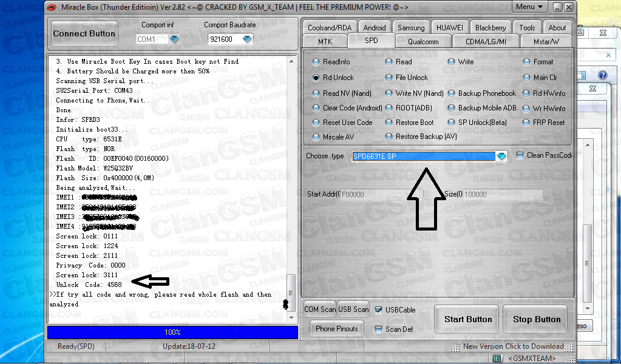Image resolution: width=621 pixels, height=364 pixels.
Task: Switch to the Android tab
Action: point(375,28)
